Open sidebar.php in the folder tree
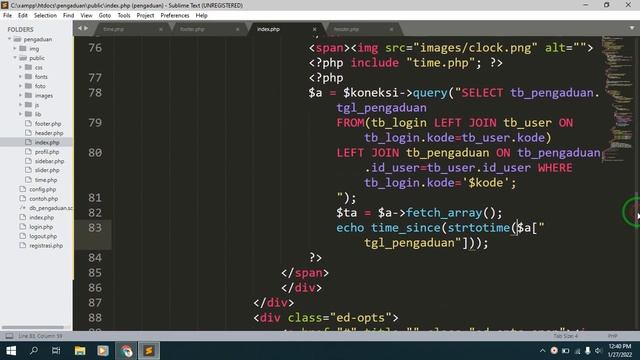The height and width of the screenshot is (360, 640). (49, 161)
